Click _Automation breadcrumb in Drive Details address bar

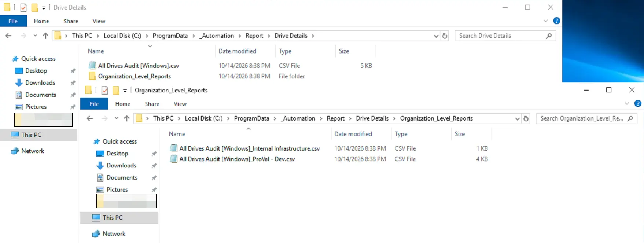click(217, 36)
